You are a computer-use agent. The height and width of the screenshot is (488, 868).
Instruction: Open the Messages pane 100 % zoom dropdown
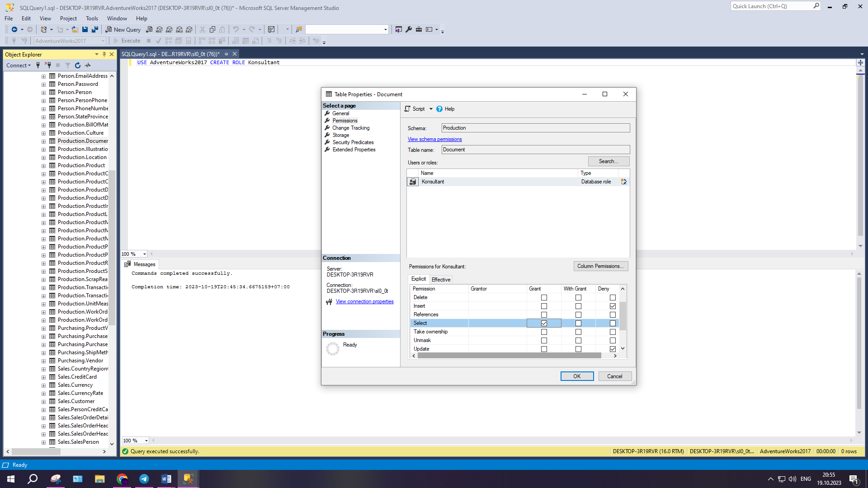tap(146, 441)
